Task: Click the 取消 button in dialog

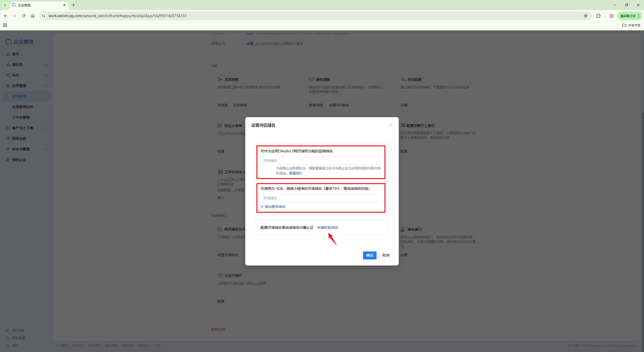Action: pyautogui.click(x=386, y=255)
